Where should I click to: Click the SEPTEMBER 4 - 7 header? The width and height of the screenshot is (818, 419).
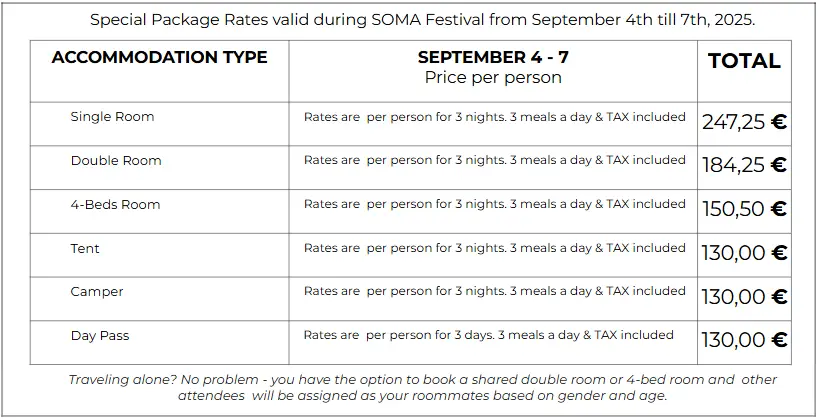point(493,57)
